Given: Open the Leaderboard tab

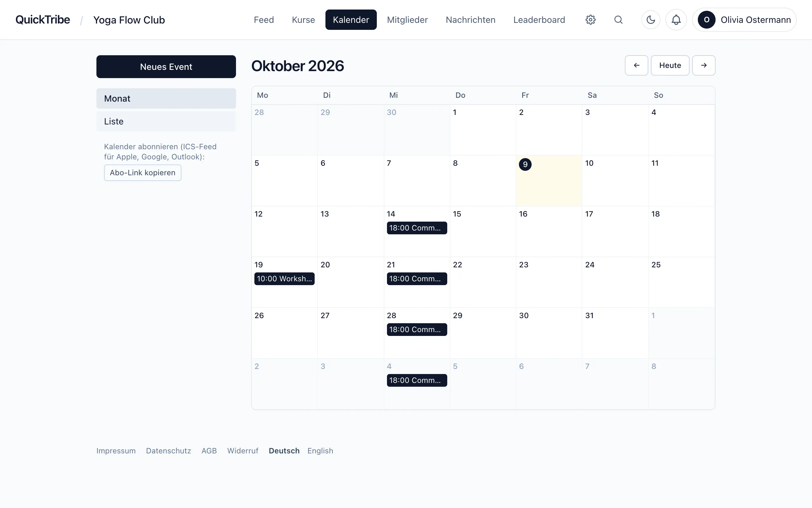Looking at the screenshot, I should [539, 20].
